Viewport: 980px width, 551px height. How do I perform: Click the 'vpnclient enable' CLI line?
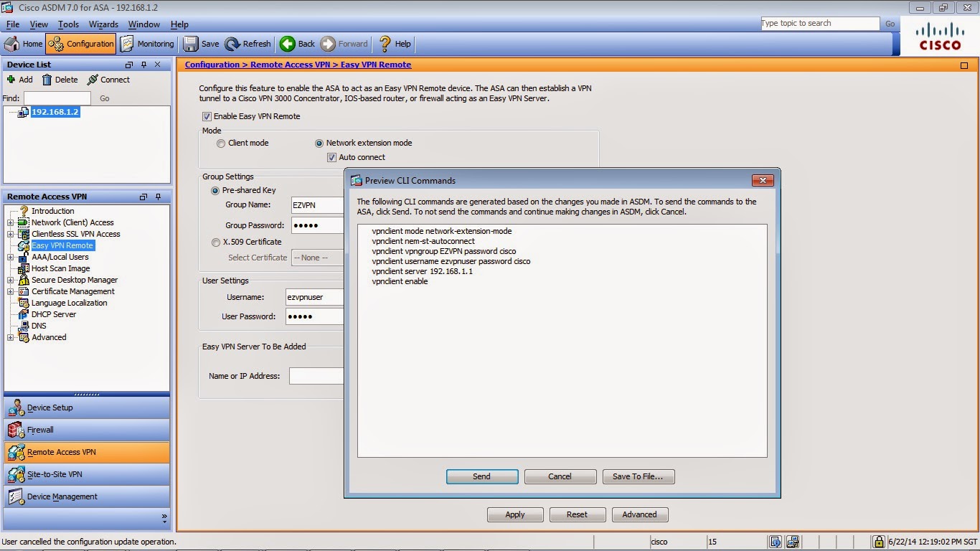(x=400, y=281)
